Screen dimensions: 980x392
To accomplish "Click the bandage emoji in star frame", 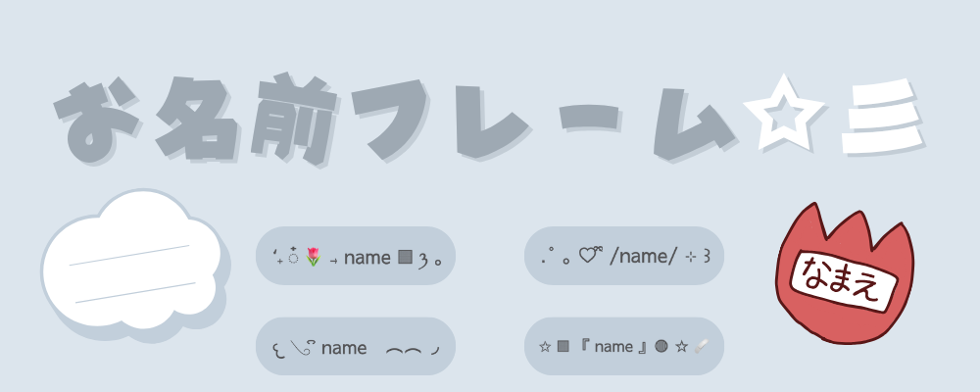I will click(702, 346).
